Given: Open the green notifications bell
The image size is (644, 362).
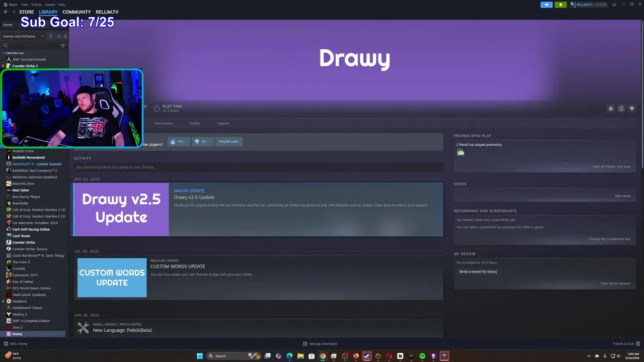Looking at the screenshot, I should [560, 5].
